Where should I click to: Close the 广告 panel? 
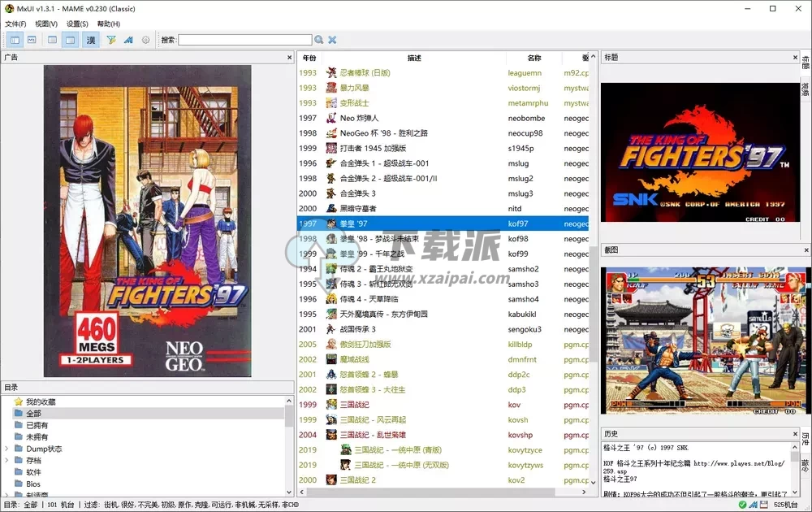290,58
